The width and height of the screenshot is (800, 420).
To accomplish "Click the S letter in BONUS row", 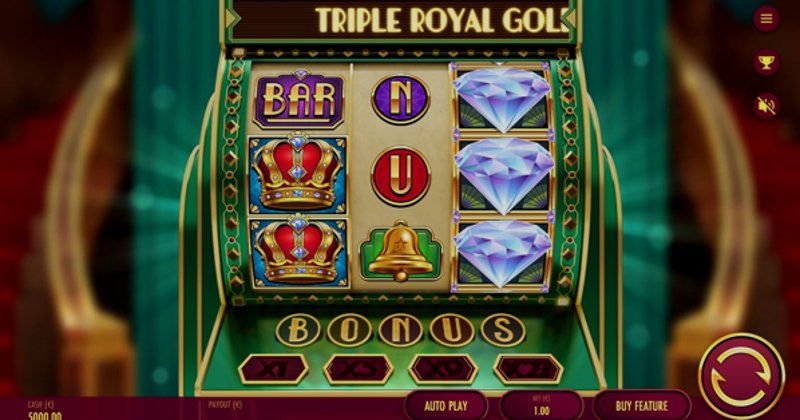I will point(503,330).
